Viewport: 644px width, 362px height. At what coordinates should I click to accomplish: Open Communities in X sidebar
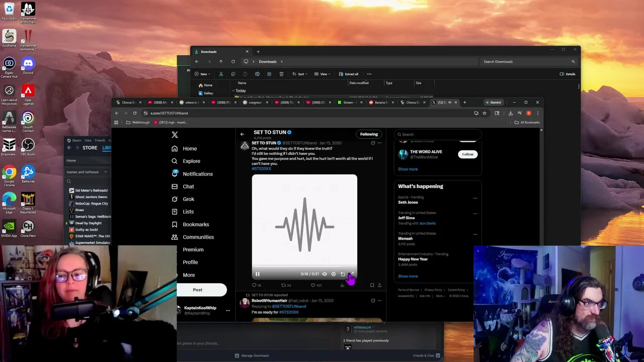[193, 237]
